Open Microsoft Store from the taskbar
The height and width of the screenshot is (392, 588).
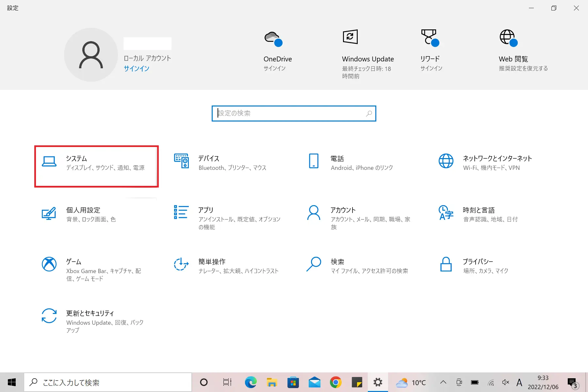tap(293, 382)
